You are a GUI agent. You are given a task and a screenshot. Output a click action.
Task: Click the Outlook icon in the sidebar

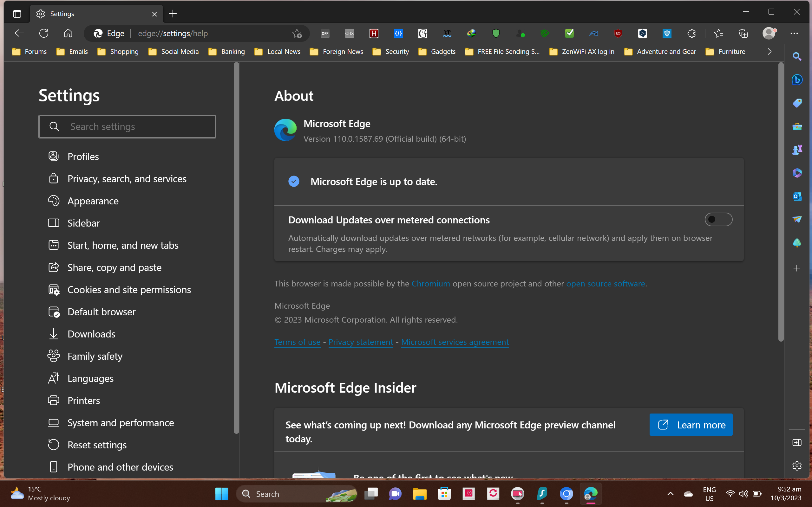tap(797, 196)
